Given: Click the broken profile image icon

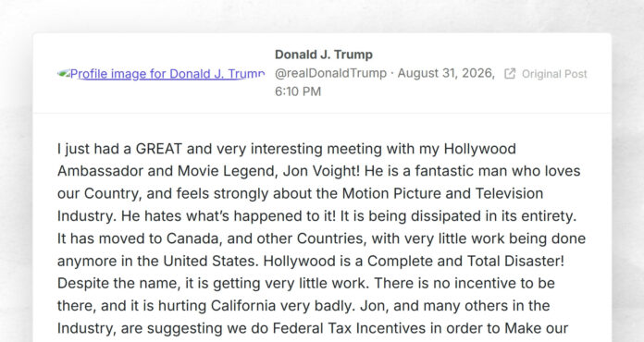Looking at the screenshot, I should [x=63, y=74].
